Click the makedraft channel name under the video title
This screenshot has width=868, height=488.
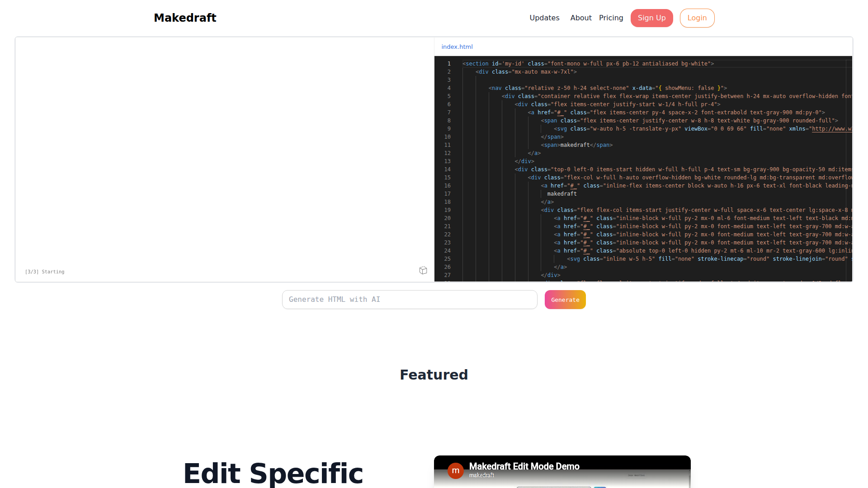pos(481,475)
